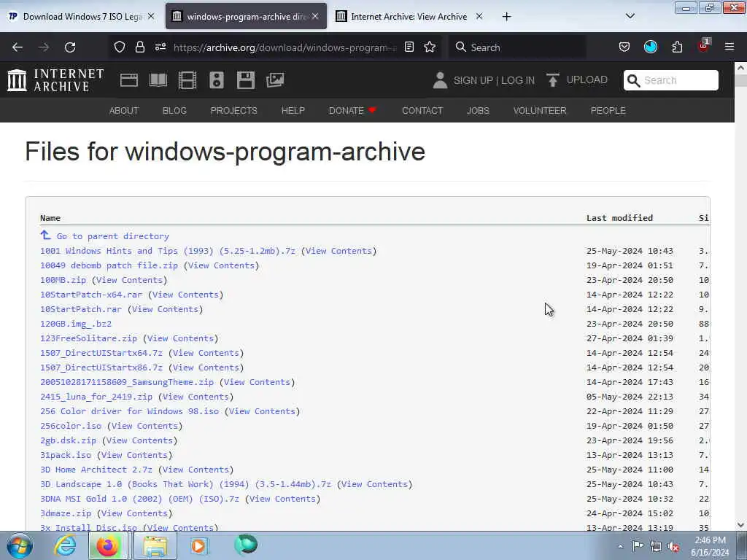Open the VOLUNTEER menu item
Image resolution: width=747 pixels, height=560 pixels.
pyautogui.click(x=540, y=111)
